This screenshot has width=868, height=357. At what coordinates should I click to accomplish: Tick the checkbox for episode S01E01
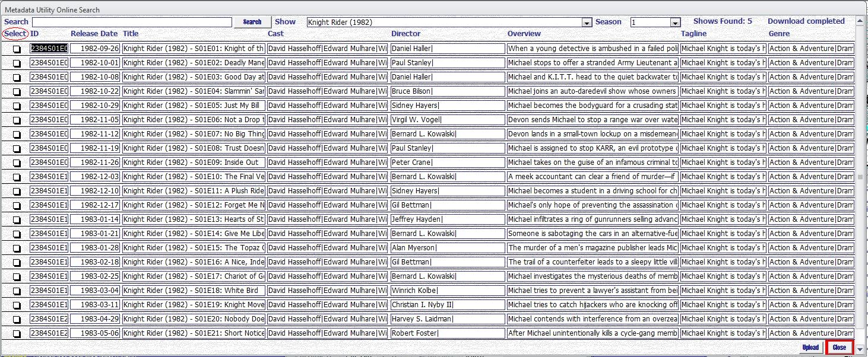[x=17, y=49]
